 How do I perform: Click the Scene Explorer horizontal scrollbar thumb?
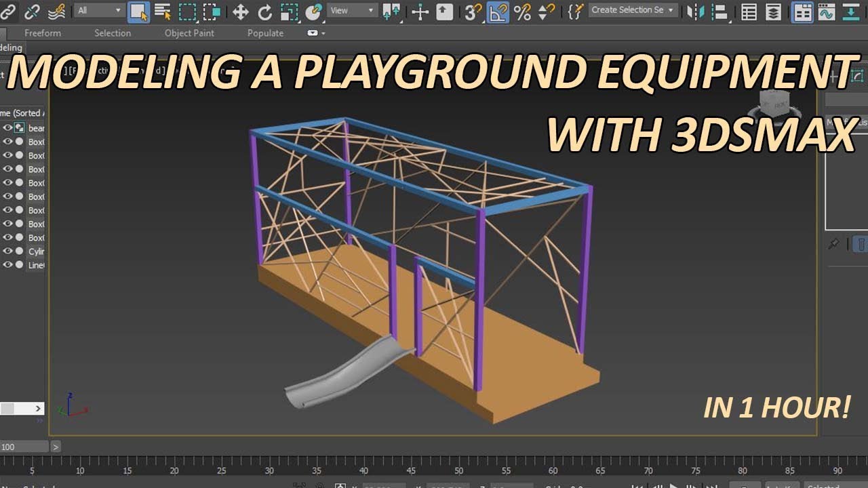coord(7,409)
